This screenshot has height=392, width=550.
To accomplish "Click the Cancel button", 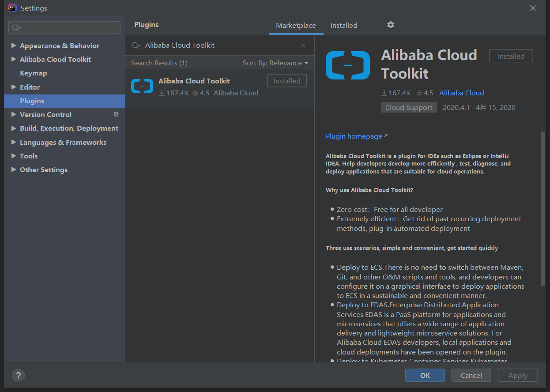I will 471,375.
